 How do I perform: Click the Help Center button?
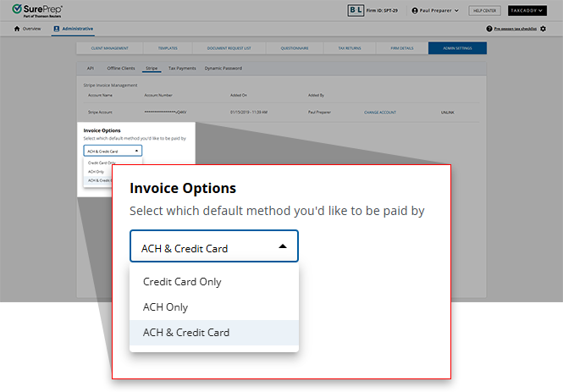pos(484,11)
